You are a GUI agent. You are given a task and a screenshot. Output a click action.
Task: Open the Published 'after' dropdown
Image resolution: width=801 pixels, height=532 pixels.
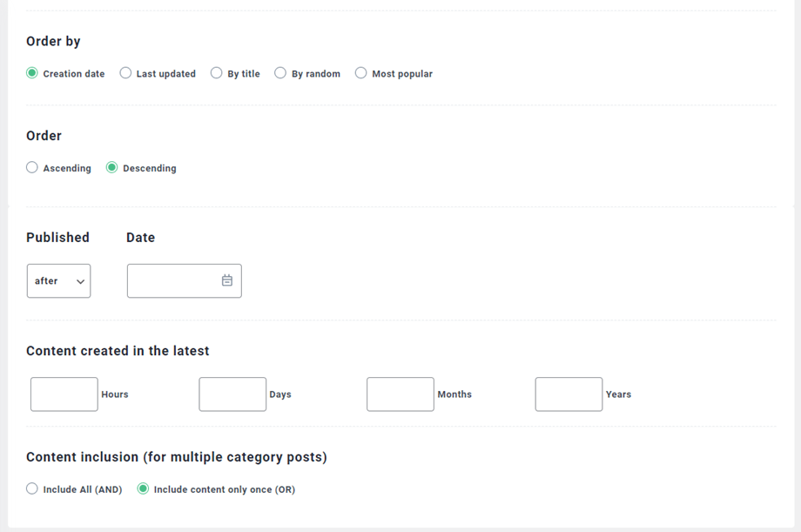pyautogui.click(x=58, y=281)
